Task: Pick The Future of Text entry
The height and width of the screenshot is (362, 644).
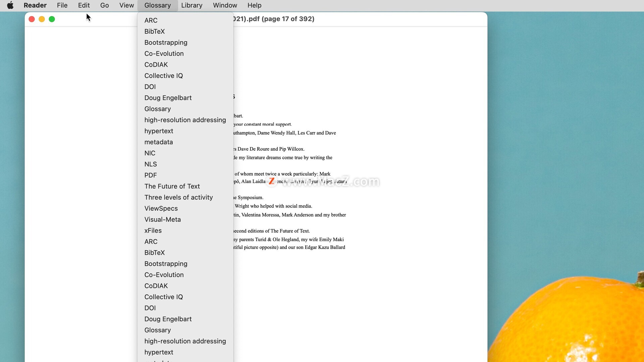Action: tap(185, 186)
